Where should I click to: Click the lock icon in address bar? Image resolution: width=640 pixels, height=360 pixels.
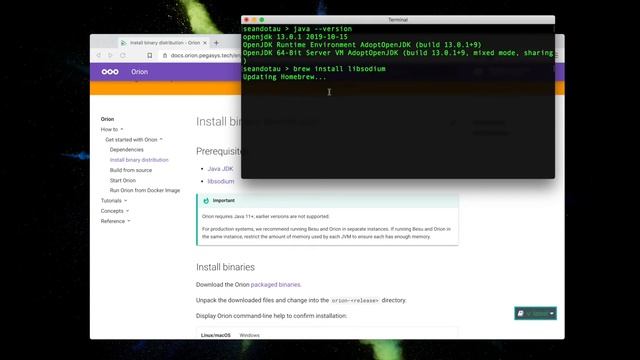165,55
